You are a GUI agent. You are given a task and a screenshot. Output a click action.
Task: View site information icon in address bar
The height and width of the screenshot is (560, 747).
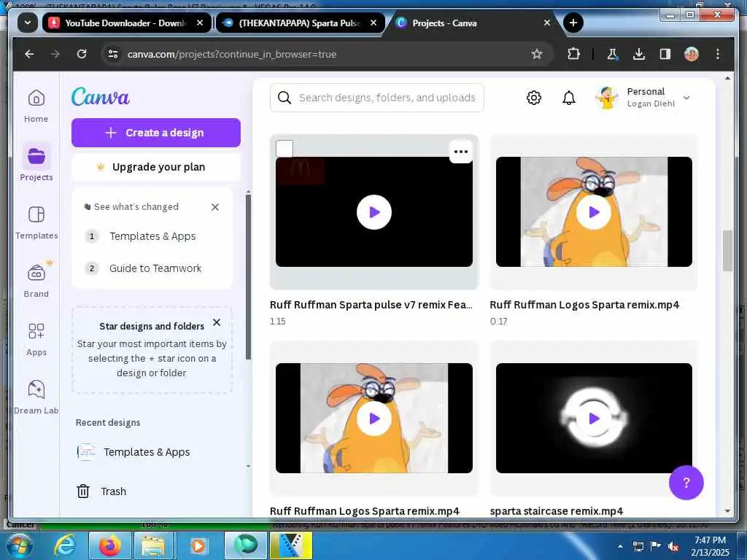[x=113, y=54]
